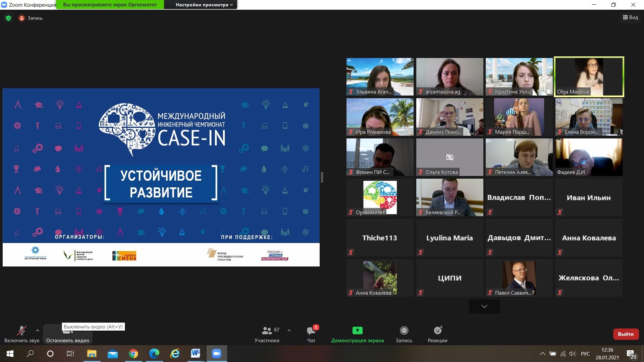Image resolution: width=644 pixels, height=362 pixels.
Task: Select Владислав Поп participant tile
Action: 519,197
